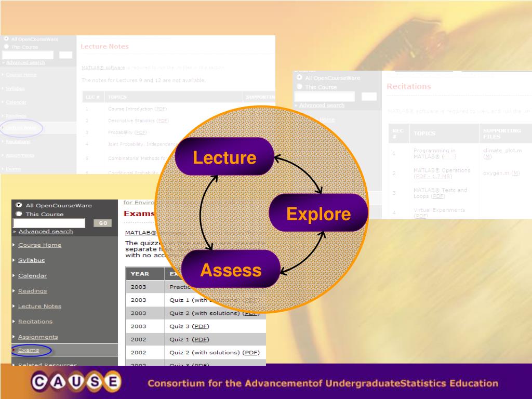Screen dimensions: 532x399
Task: Click the Lecture Notes page heading
Action: tap(104, 46)
